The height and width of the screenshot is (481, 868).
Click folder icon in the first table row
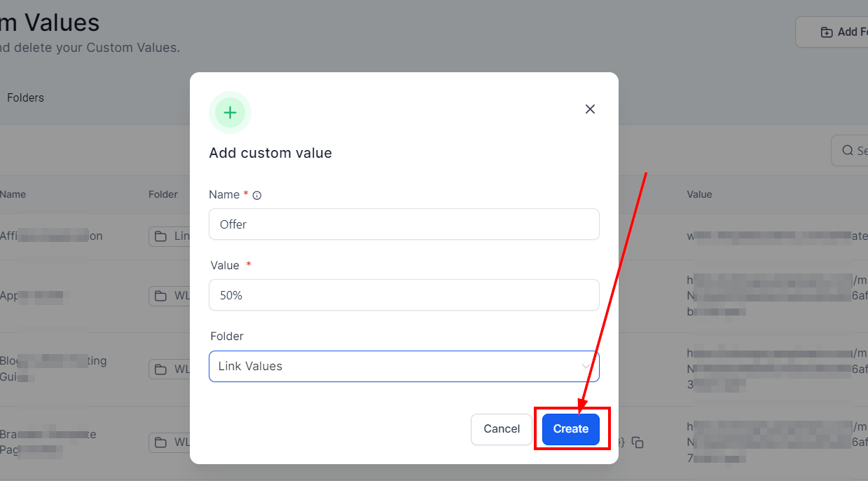click(x=161, y=236)
